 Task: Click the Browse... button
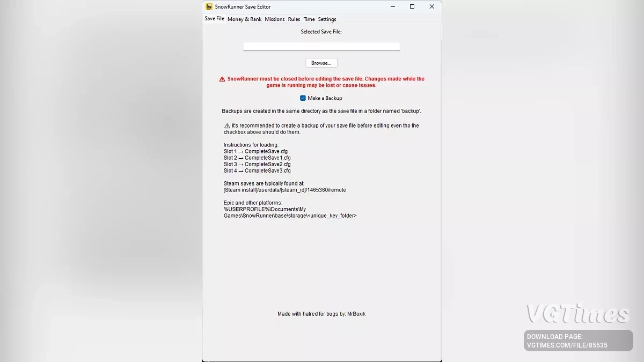(321, 63)
